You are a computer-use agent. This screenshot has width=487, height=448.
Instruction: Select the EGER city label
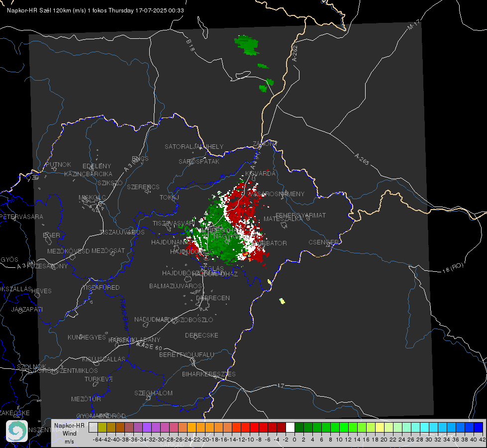click(51, 235)
